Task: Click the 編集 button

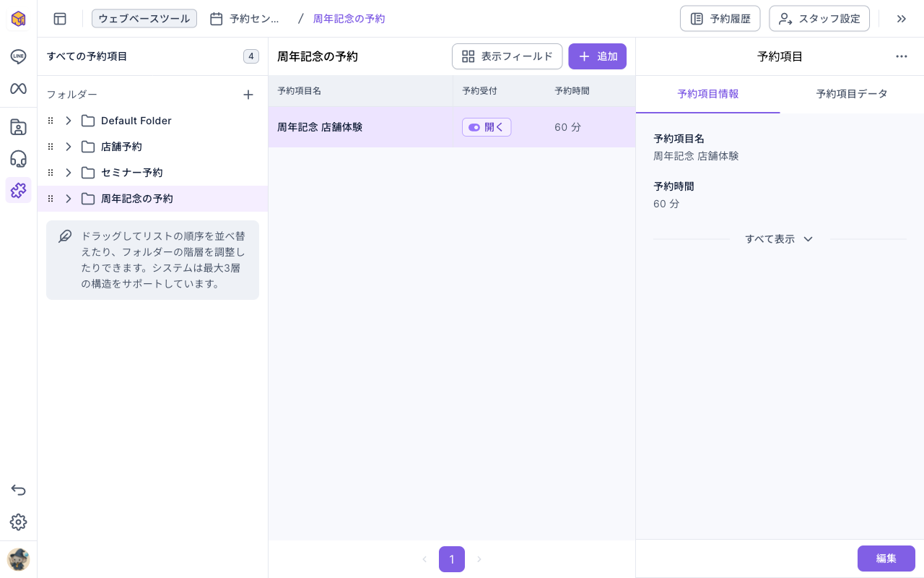Action: pyautogui.click(x=886, y=558)
